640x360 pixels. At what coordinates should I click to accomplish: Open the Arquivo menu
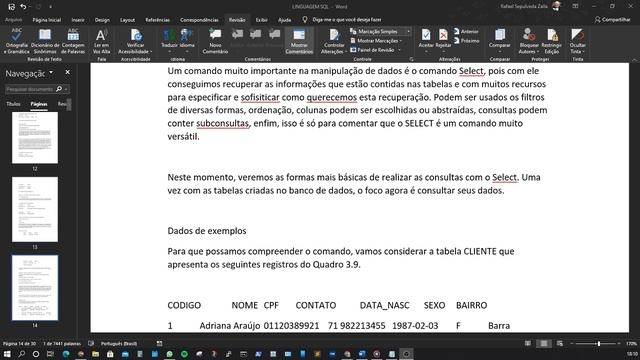click(13, 20)
